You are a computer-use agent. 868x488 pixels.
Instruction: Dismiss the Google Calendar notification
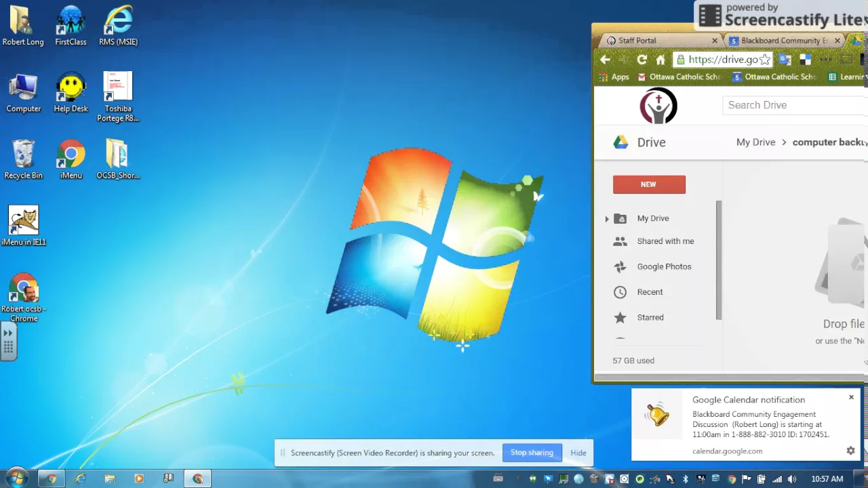(851, 397)
